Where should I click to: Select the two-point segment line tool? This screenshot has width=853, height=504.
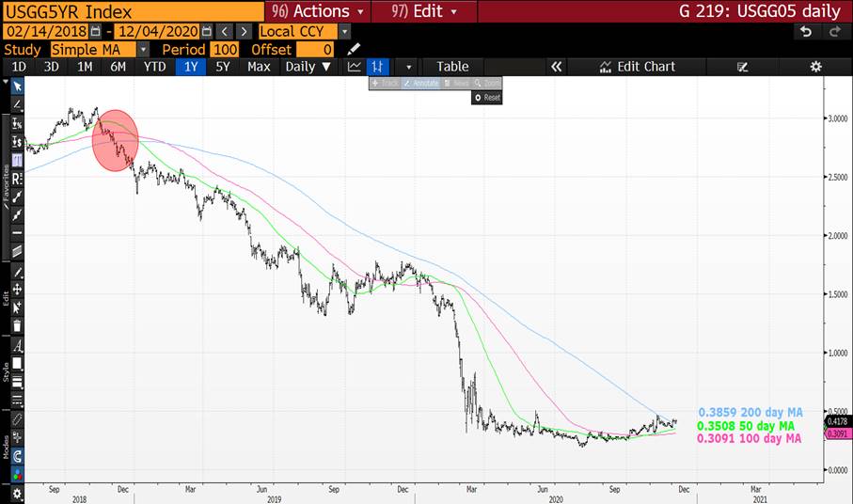point(17,197)
